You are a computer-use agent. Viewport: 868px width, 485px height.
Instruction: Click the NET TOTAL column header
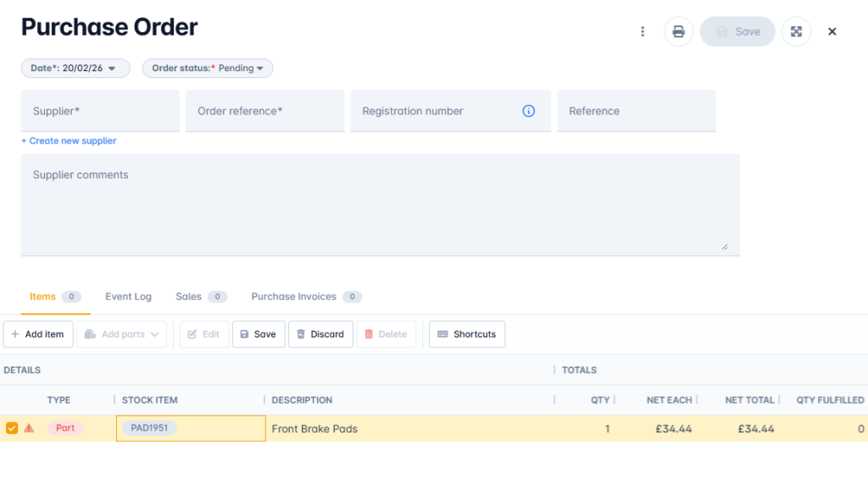coord(749,399)
